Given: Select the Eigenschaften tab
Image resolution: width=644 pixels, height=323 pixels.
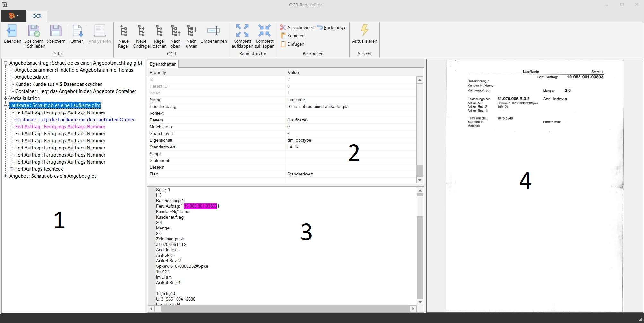Looking at the screenshot, I should (163, 64).
